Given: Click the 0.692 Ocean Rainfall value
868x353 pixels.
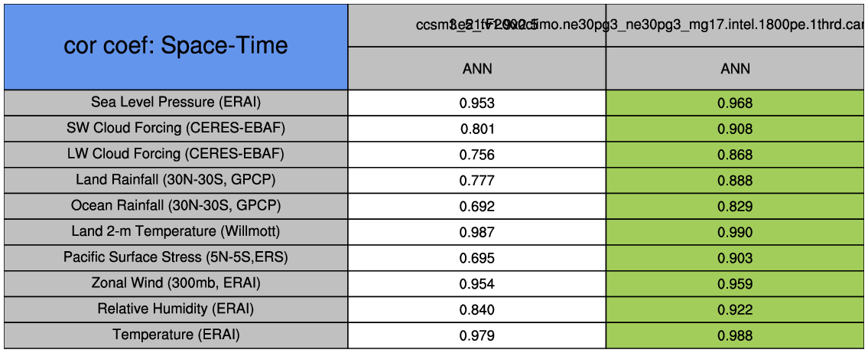Looking at the screenshot, I should [477, 207].
